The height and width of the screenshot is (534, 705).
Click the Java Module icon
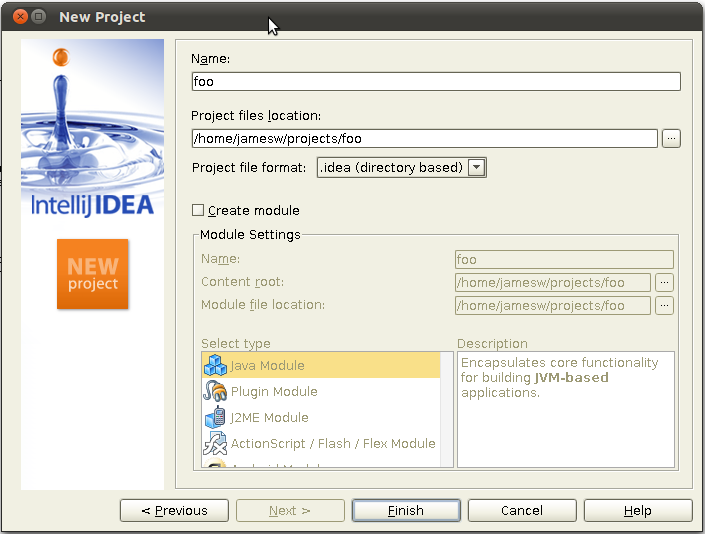(215, 366)
